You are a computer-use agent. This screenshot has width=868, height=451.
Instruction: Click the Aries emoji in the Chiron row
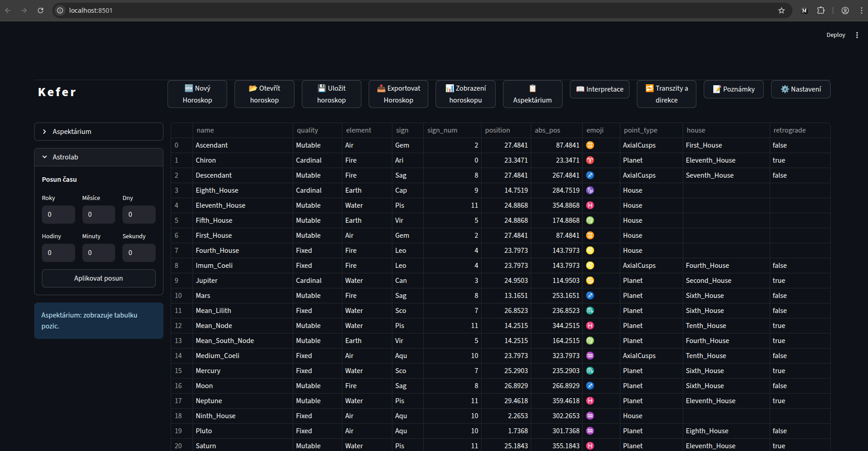pos(590,160)
